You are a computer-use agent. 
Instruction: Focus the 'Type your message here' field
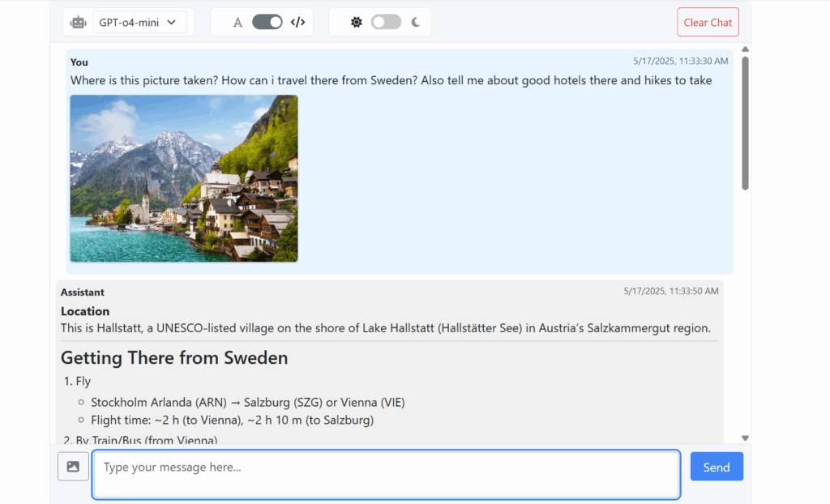(x=387, y=472)
